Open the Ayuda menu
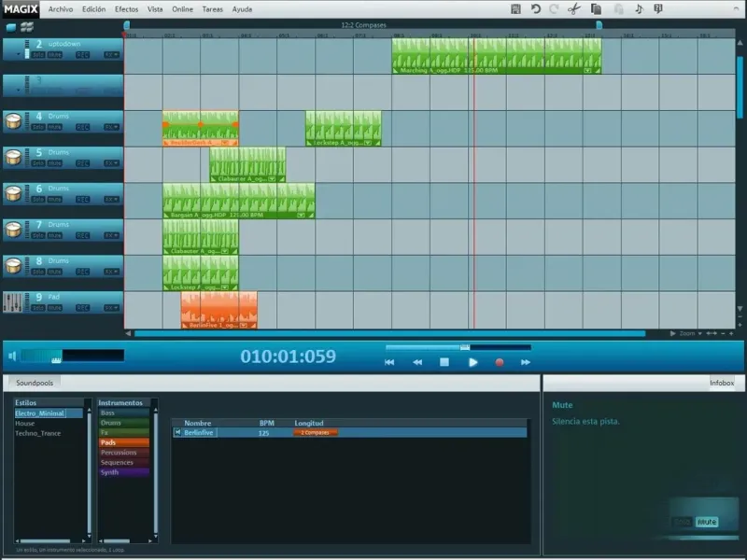Viewport: 747px width, 560px height. pyautogui.click(x=242, y=9)
